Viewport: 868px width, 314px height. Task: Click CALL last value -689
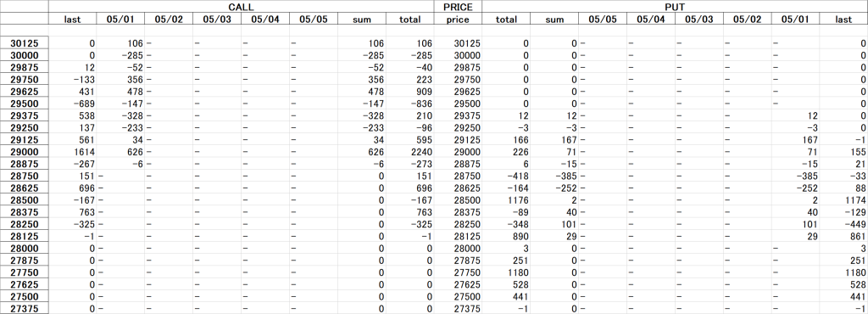[x=73, y=104]
